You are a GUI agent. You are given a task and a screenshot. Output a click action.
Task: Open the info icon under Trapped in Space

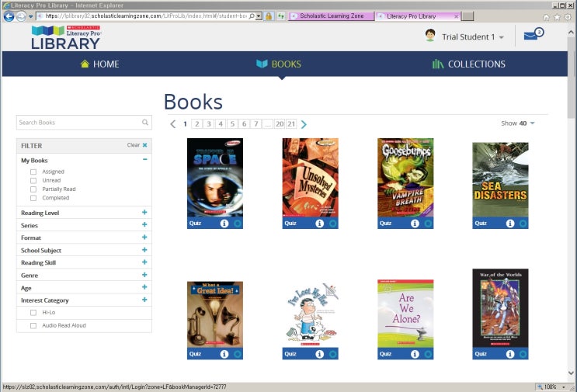pos(224,224)
